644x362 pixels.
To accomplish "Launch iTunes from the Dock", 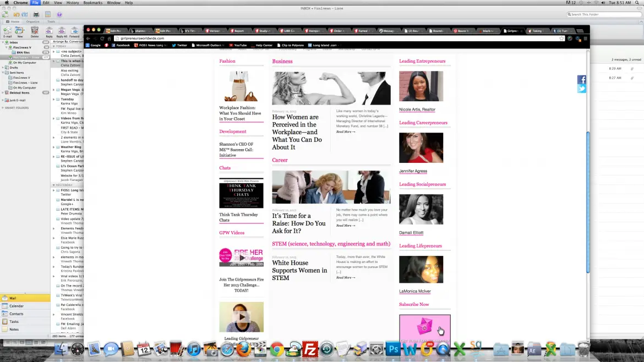I will click(x=194, y=349).
